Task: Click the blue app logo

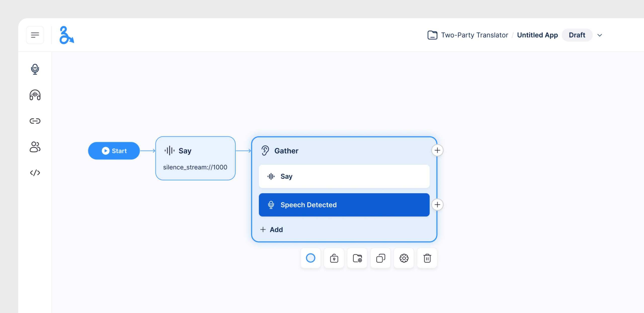Action: pos(66,35)
